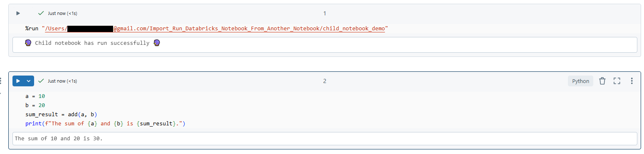
Task: Delete cell 2 with the trash icon
Action: pyautogui.click(x=602, y=81)
